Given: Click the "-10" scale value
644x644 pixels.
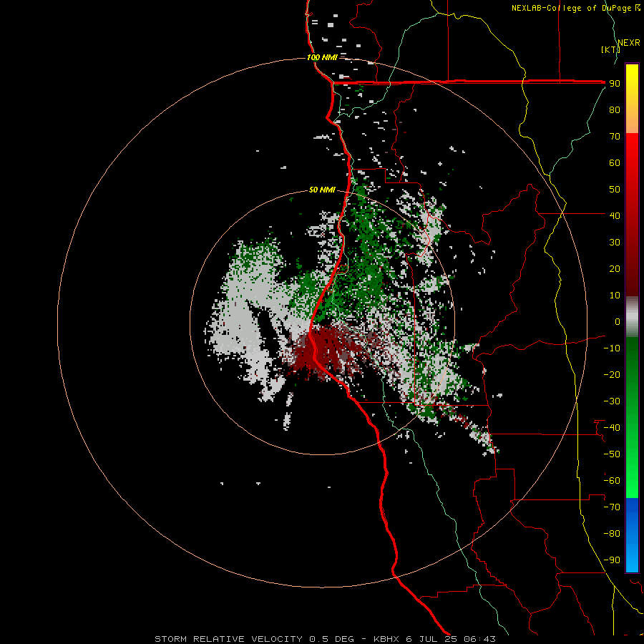Looking at the screenshot, I should [612, 348].
